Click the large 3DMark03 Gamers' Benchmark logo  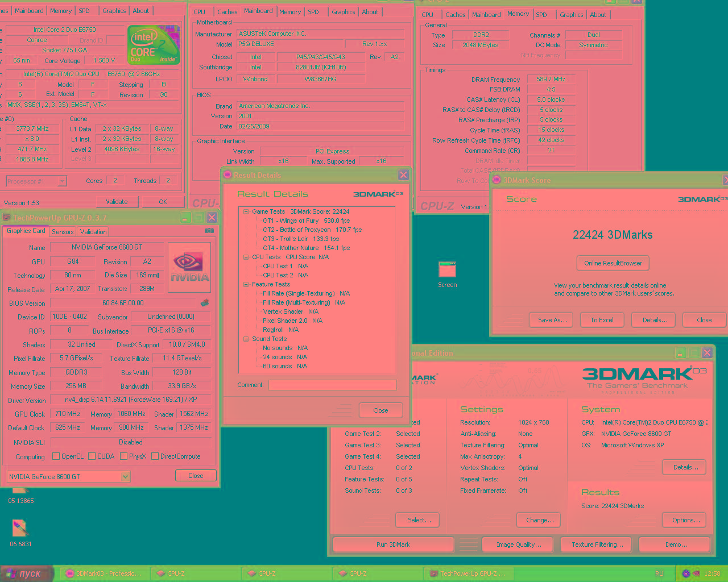(x=644, y=380)
